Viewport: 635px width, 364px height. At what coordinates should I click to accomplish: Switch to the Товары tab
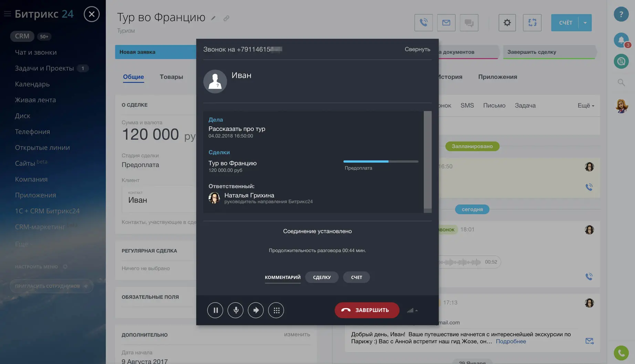tap(171, 77)
